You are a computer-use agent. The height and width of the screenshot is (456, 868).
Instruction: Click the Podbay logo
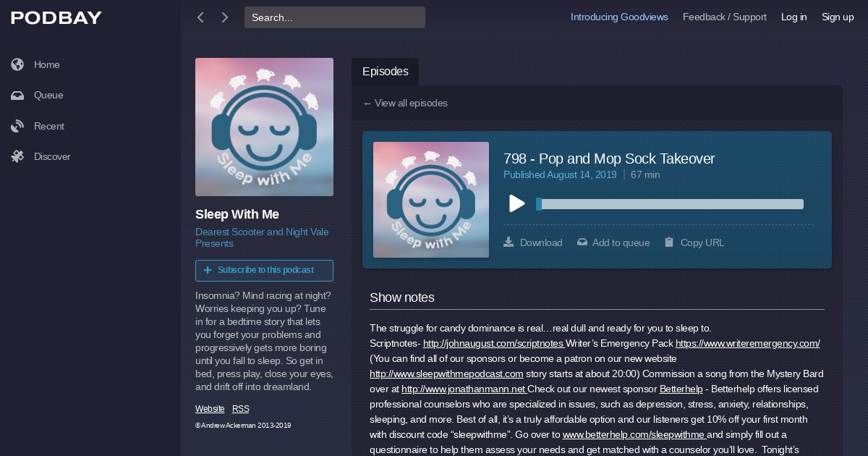pyautogui.click(x=56, y=18)
